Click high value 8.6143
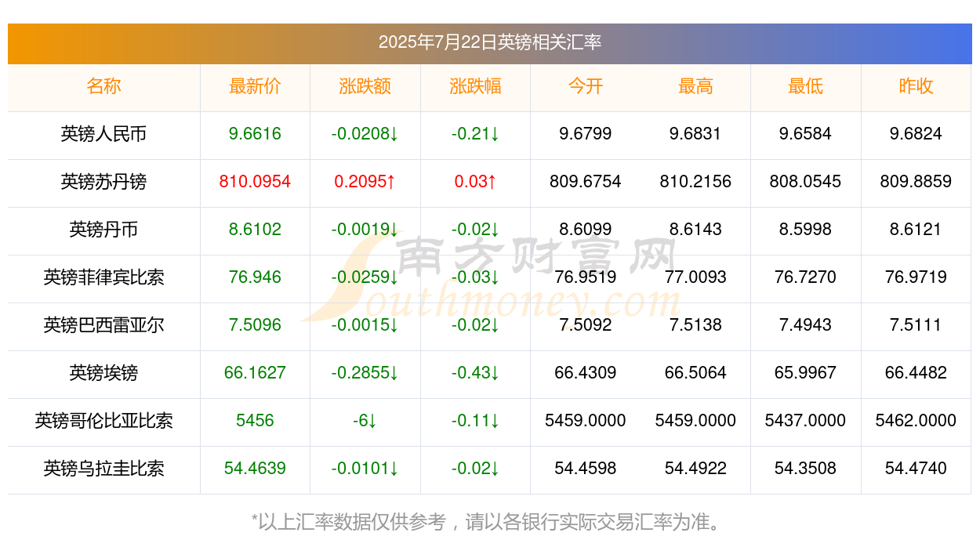 click(695, 230)
